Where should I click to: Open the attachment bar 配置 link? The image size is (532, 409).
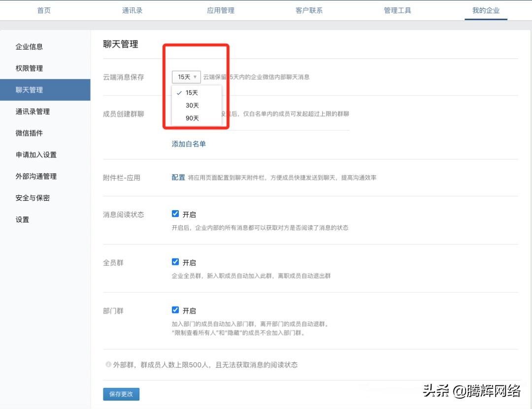pos(178,177)
